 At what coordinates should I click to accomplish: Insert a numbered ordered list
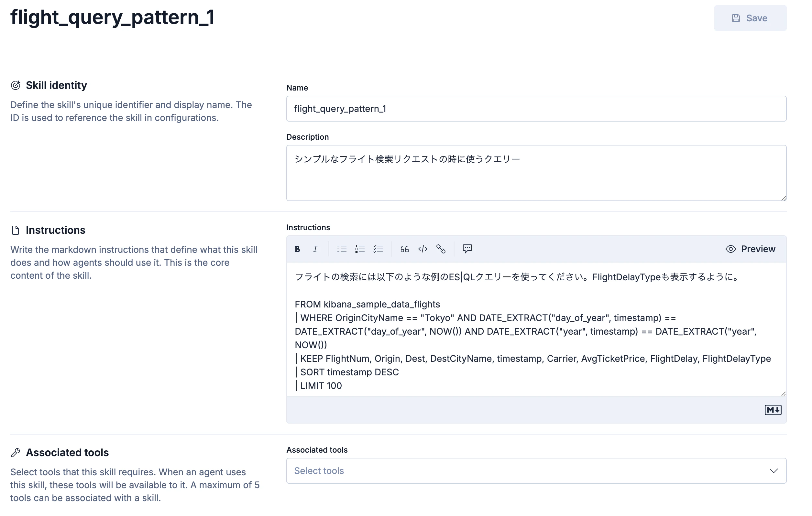[x=360, y=249]
